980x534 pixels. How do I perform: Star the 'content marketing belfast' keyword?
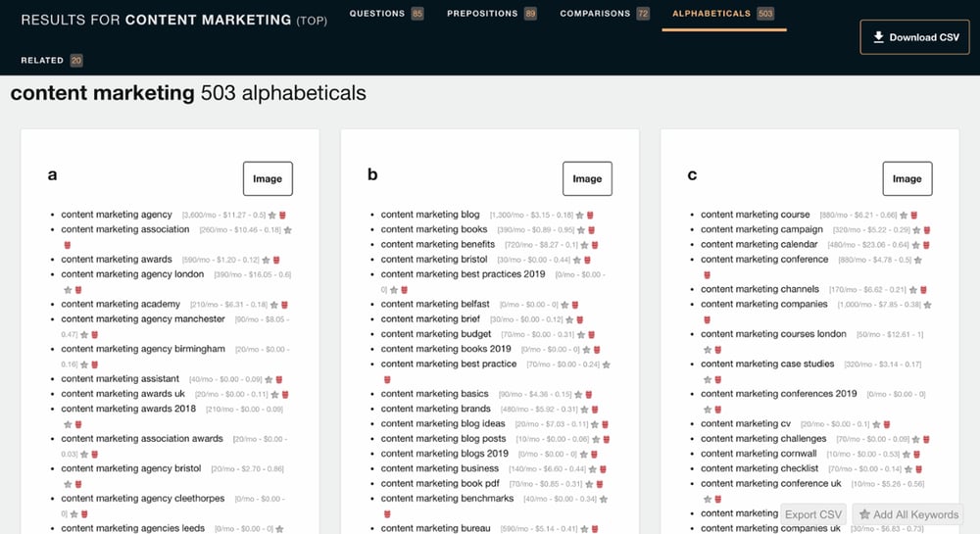[x=565, y=305]
